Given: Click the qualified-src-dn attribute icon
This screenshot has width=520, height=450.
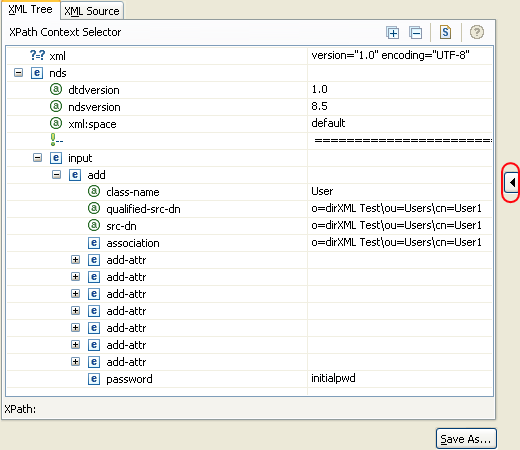Looking at the screenshot, I should click(x=94, y=208).
